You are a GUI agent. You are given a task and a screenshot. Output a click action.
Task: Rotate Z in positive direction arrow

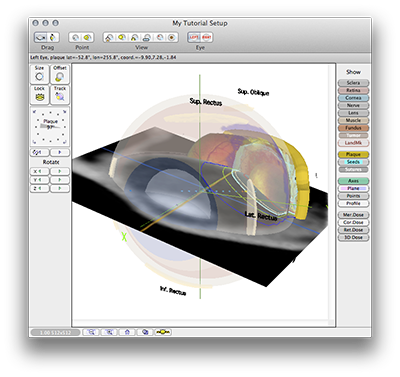pos(60,189)
